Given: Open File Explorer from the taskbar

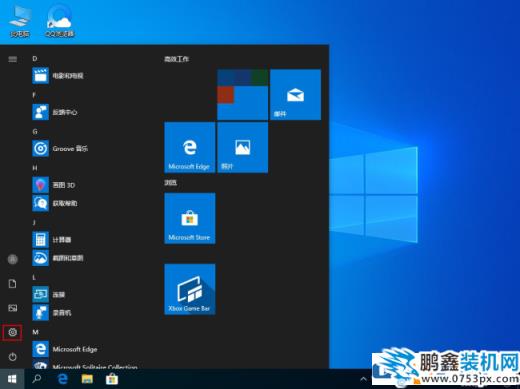Looking at the screenshot, I should point(87,379).
